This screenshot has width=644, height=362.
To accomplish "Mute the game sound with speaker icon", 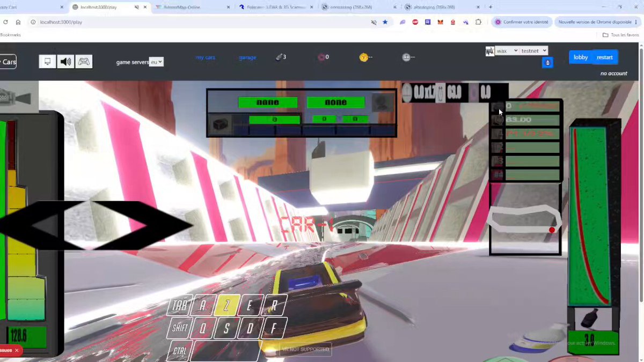I will [65, 62].
